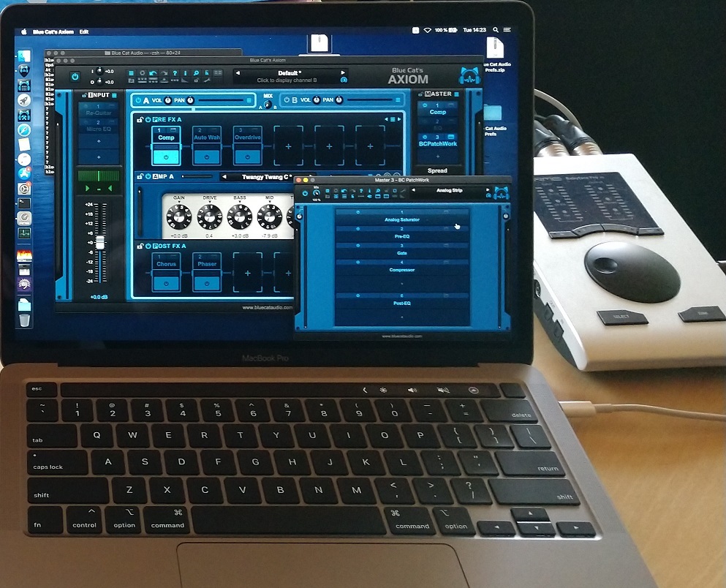Open channel A options menu

coord(249,100)
